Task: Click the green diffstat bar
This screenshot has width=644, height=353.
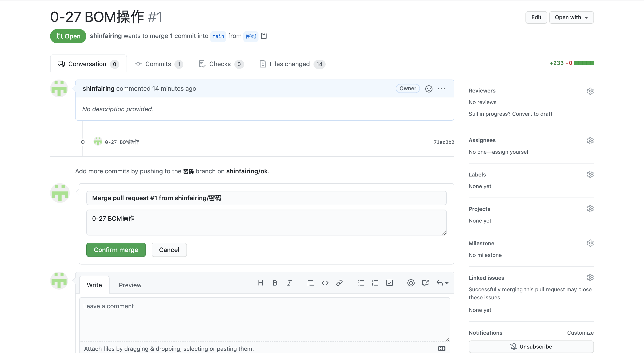Action: 584,63
